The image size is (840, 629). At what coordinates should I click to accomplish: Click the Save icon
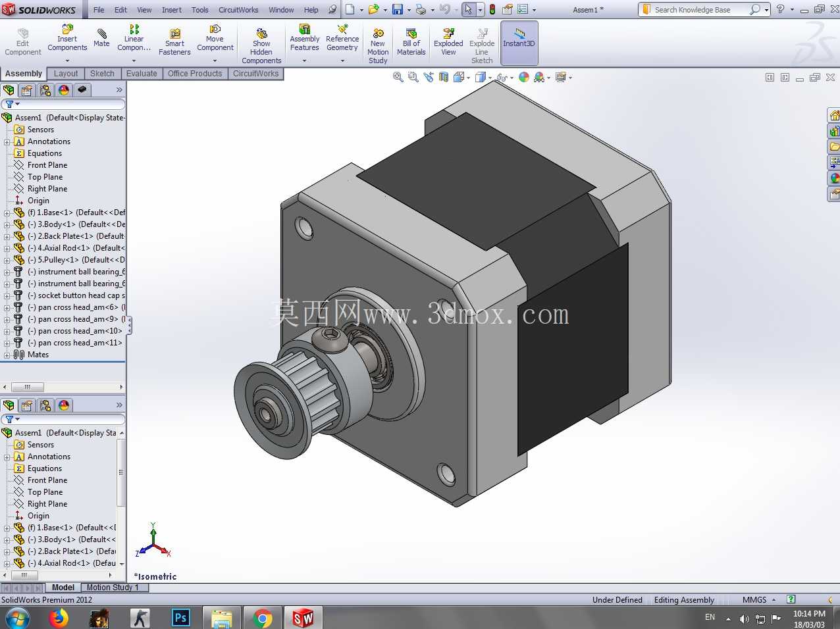click(398, 9)
